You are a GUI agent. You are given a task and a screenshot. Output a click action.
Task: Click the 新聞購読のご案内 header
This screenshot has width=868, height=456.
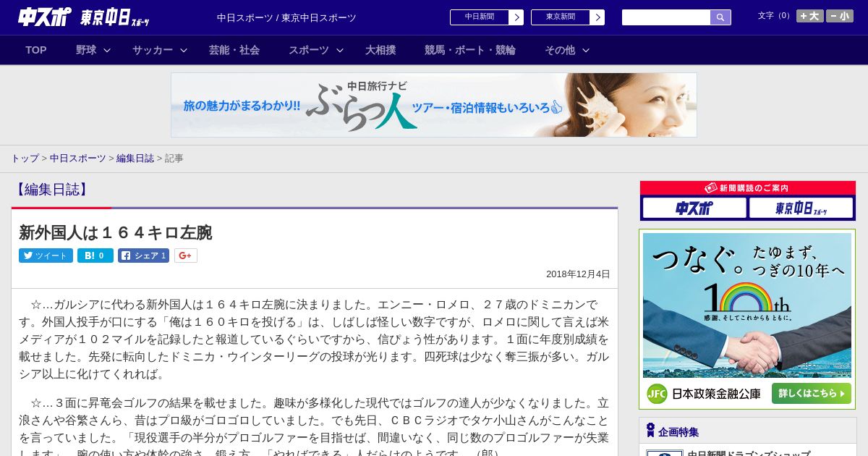(x=747, y=188)
